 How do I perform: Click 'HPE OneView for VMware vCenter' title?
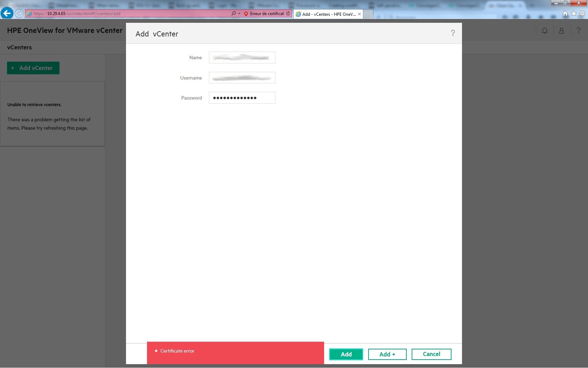point(65,30)
